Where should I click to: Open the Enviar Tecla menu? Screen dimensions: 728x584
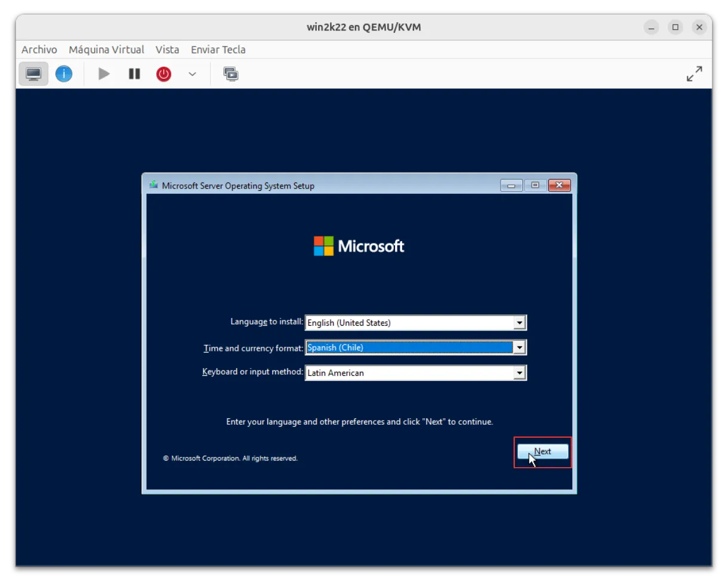click(218, 50)
